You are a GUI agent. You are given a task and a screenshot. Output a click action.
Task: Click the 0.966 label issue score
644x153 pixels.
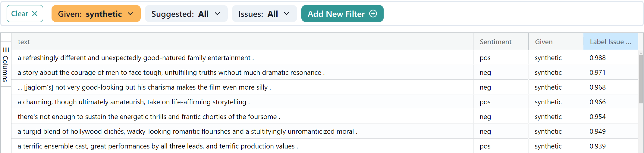(x=598, y=102)
